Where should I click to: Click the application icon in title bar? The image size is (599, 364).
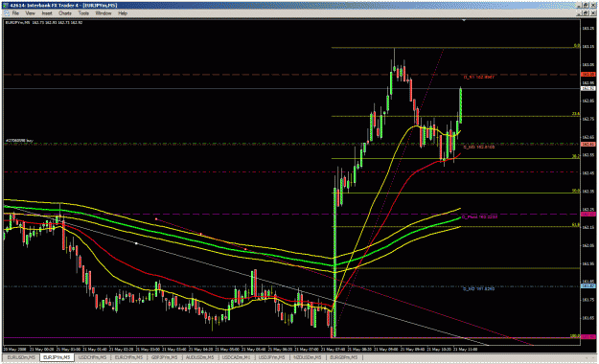[x=6, y=5]
